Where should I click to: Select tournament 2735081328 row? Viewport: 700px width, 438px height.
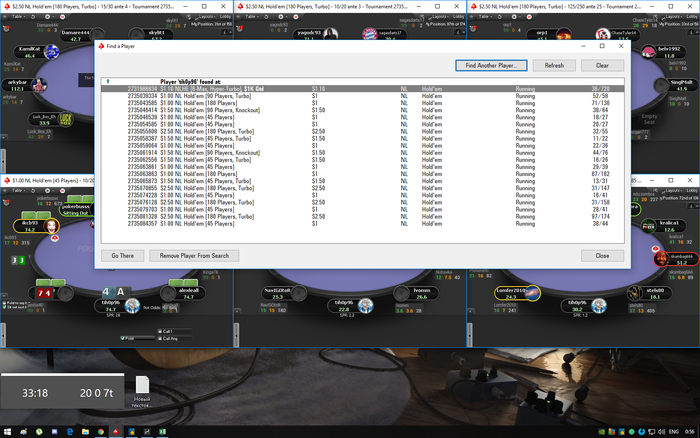(362, 217)
